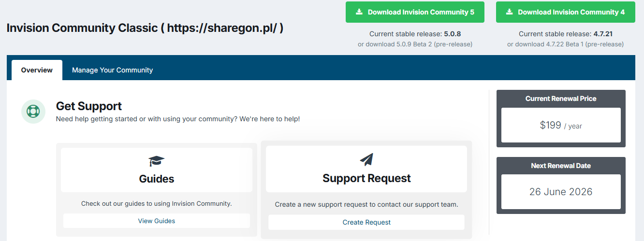
Task: Download the 5.0.9 Beta 2 pre-release
Action: [x=415, y=44]
